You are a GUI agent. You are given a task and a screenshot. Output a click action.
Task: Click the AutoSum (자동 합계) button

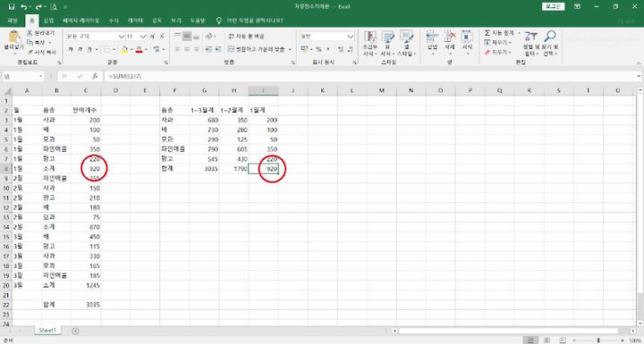click(499, 33)
